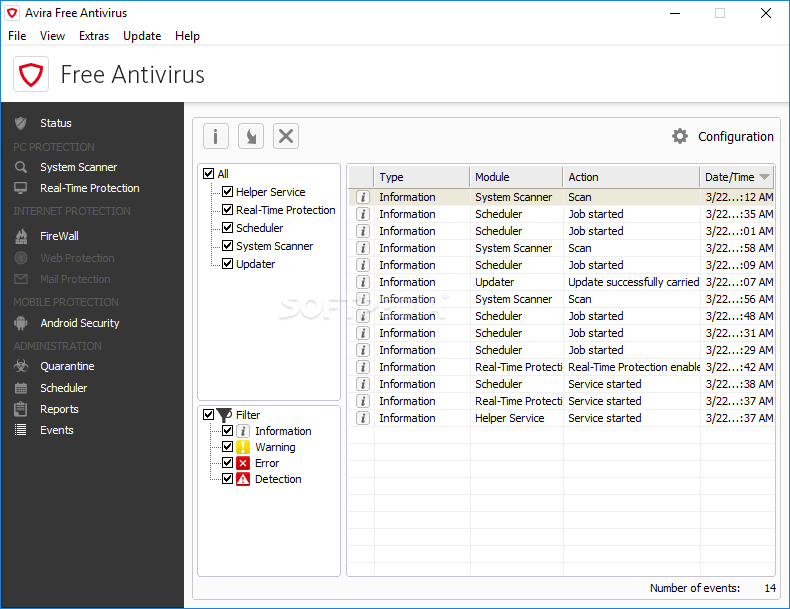Click the delete events X toolbar icon
The image size is (790, 609).
(x=286, y=136)
